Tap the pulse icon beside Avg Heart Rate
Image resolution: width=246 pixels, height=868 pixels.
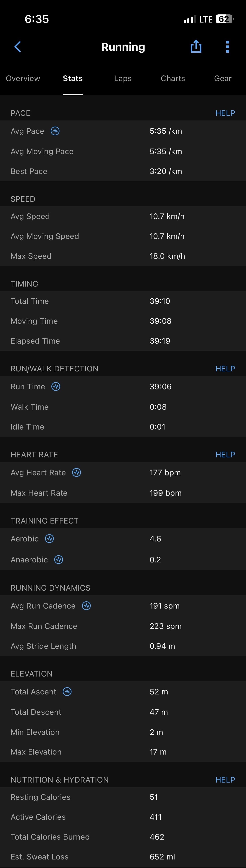[x=77, y=472]
